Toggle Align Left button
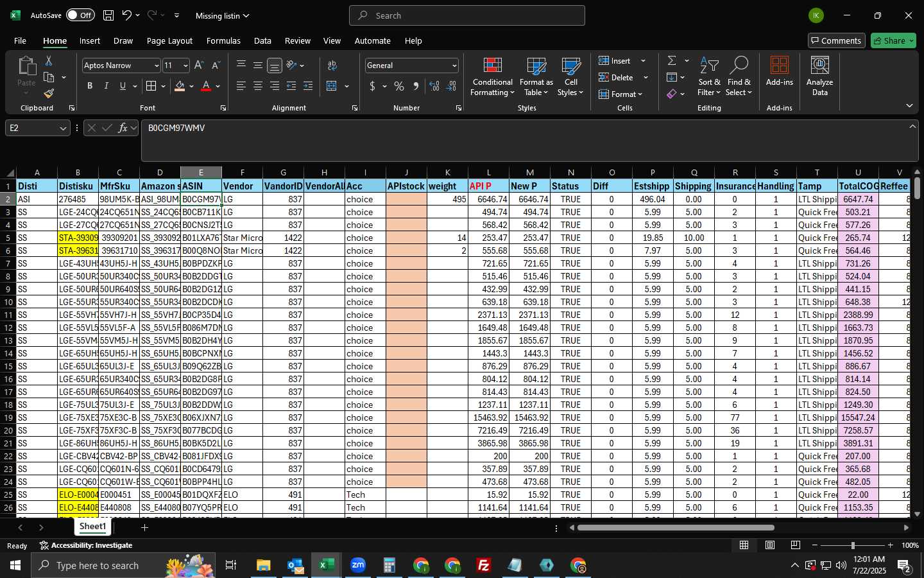 [x=241, y=86]
